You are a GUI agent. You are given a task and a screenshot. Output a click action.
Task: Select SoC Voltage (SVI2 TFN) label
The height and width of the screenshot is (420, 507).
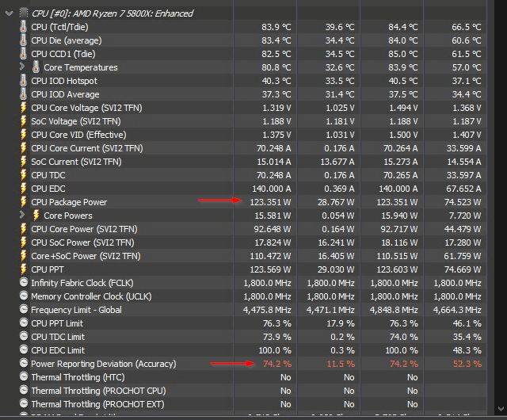(76, 121)
